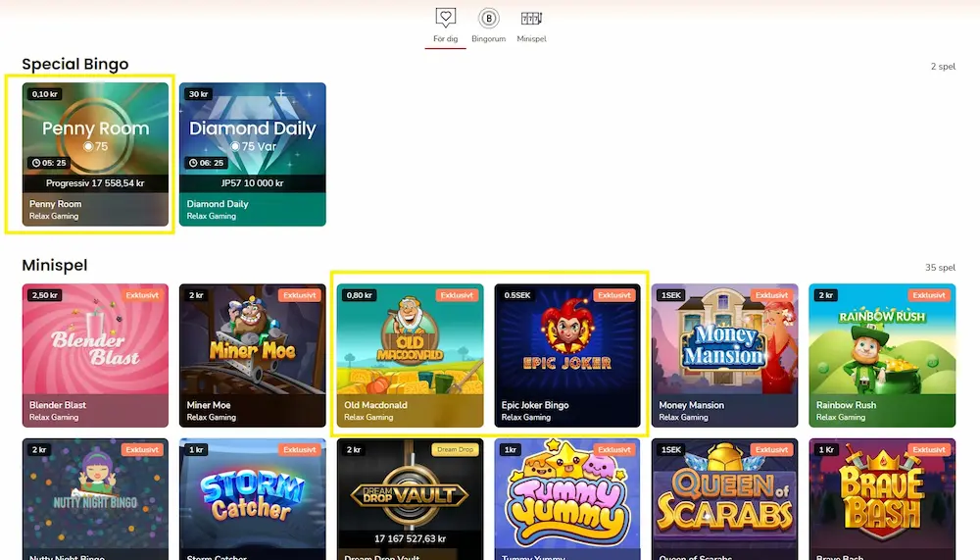
Task: Click the 30 kr price tag
Action: pos(199,94)
